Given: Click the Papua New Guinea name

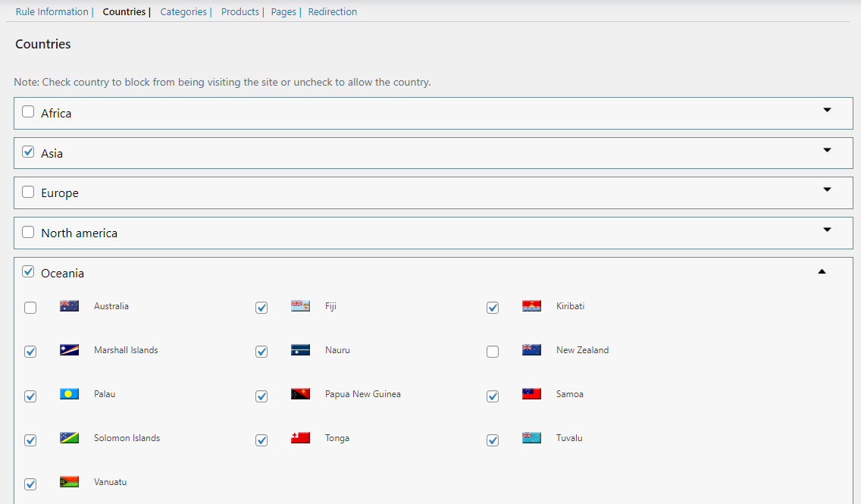Looking at the screenshot, I should pos(362,393).
